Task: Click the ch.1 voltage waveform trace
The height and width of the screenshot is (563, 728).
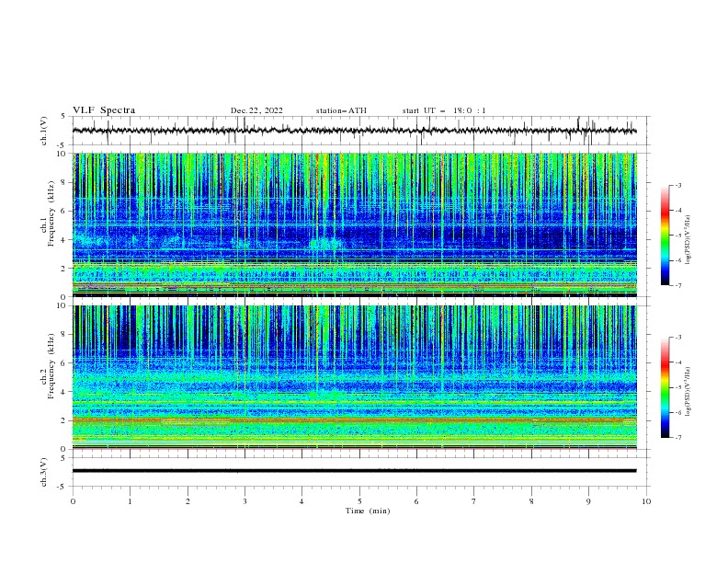Action: click(354, 131)
